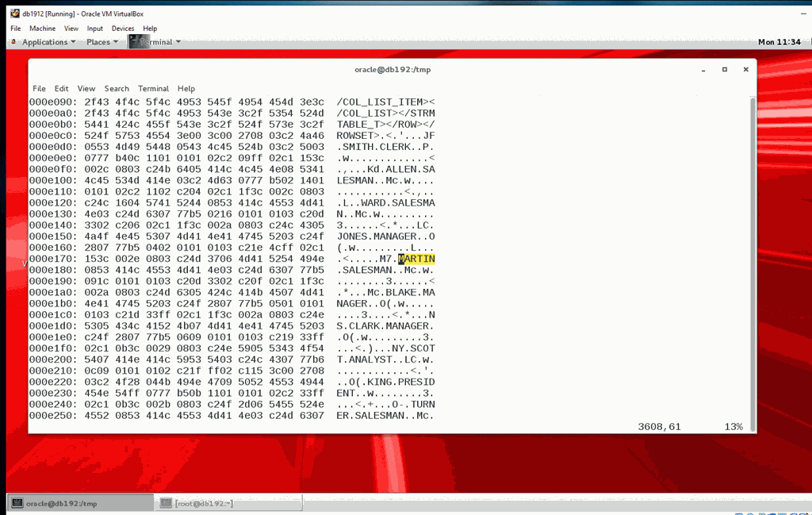Click terminal icon of root@db192 taskbar entry

[x=166, y=503]
